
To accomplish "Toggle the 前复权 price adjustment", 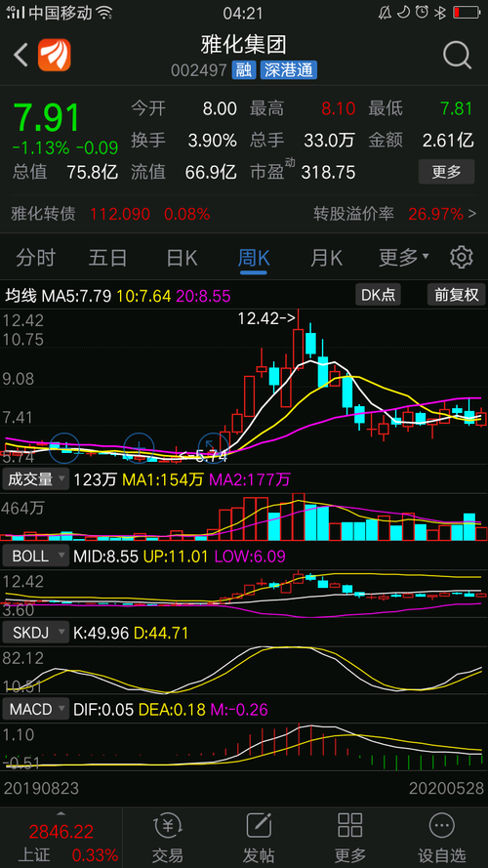I will coord(457,295).
